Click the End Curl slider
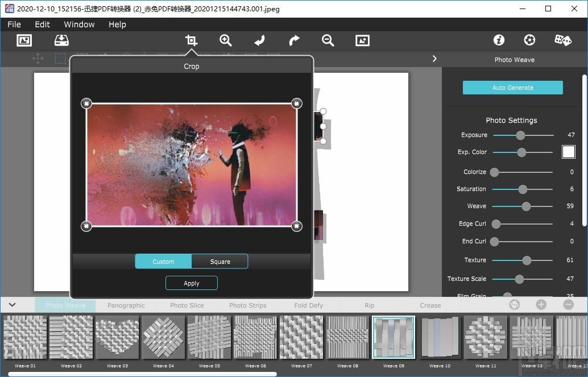The width and height of the screenshot is (588, 377). point(523,242)
